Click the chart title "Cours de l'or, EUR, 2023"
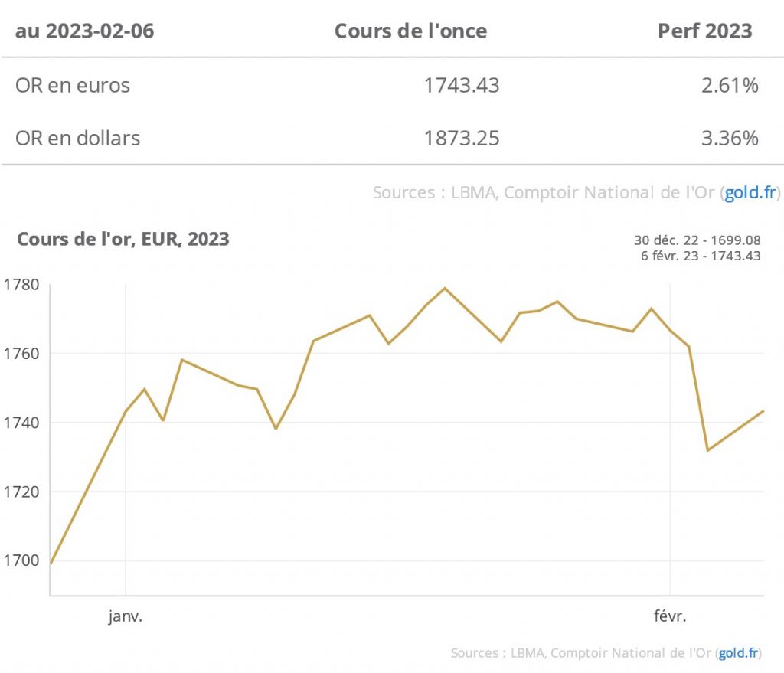 (x=123, y=239)
